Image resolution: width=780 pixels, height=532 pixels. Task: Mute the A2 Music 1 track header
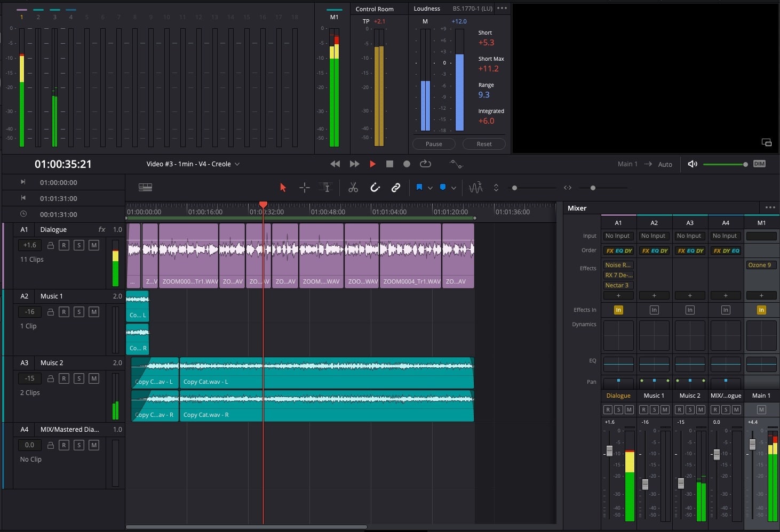(x=94, y=312)
